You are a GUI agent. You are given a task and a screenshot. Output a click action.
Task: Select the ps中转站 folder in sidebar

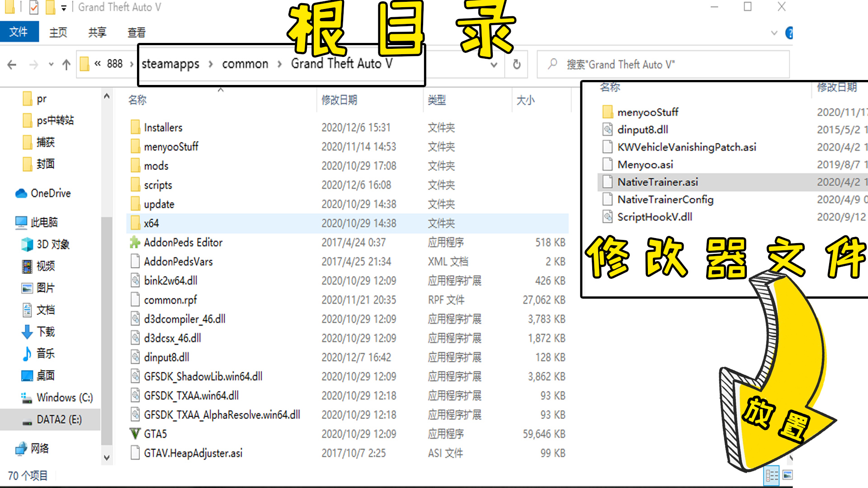[48, 121]
